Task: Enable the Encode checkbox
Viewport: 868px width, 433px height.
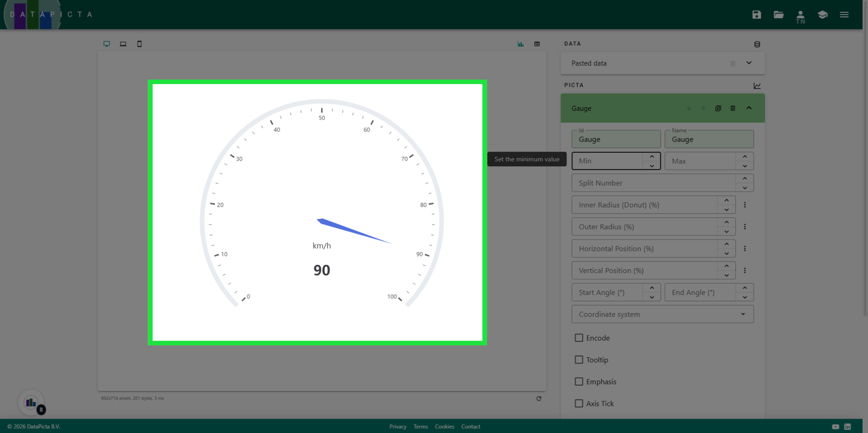Action: [x=579, y=338]
